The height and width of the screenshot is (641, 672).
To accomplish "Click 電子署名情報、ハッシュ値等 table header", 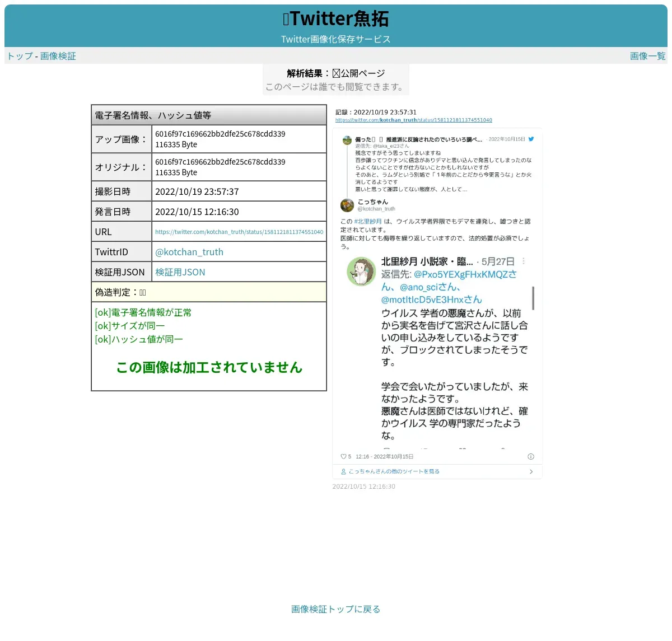I will 209,115.
